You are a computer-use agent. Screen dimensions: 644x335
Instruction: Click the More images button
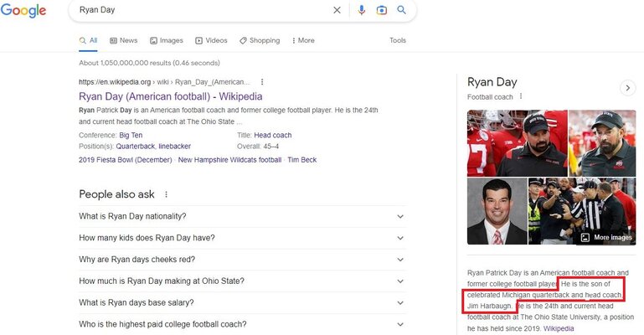tap(606, 237)
